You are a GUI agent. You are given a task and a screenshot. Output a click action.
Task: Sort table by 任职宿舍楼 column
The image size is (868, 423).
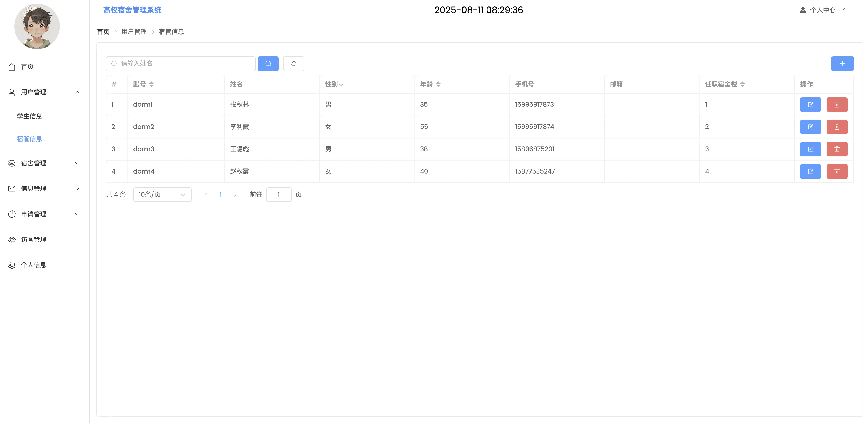pyautogui.click(x=742, y=84)
